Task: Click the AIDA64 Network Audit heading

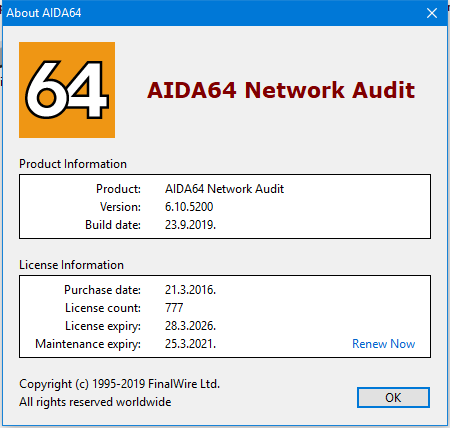Action: click(x=281, y=90)
